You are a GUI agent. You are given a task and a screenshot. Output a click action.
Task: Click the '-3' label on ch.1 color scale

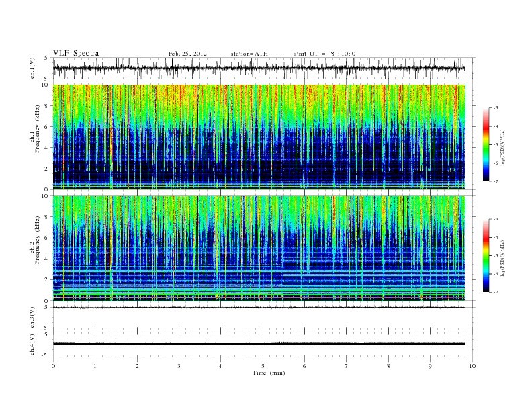(x=495, y=108)
